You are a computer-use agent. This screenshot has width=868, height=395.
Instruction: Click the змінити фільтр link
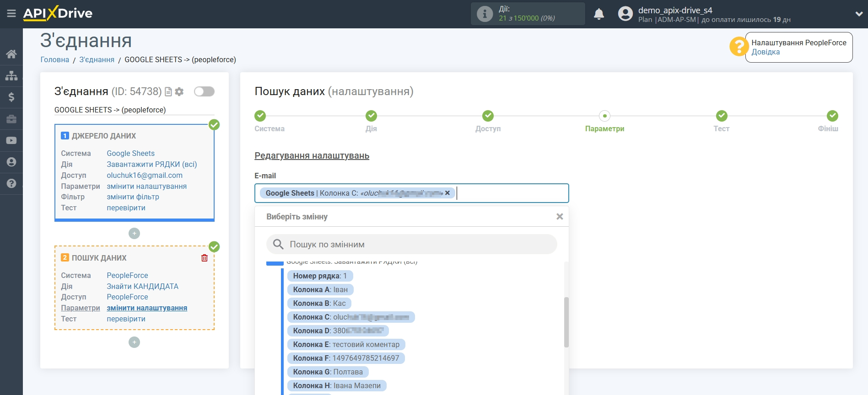click(x=133, y=197)
